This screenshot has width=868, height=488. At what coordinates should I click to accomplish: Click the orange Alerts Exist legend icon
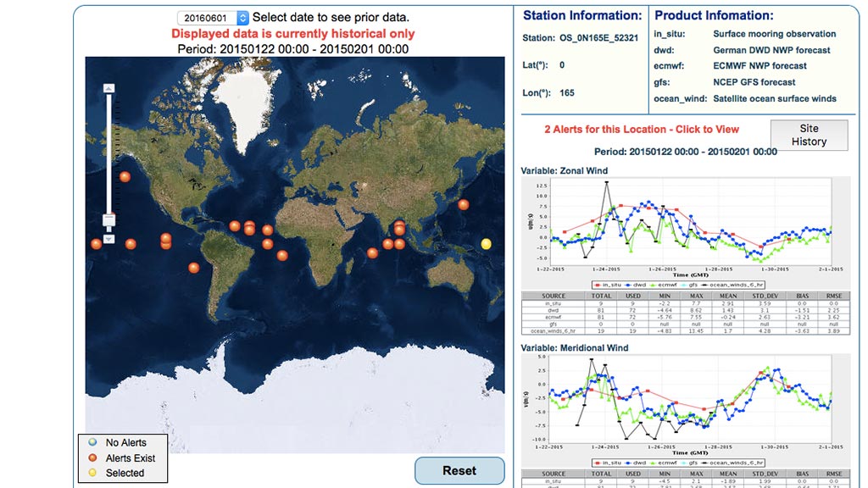coord(92,457)
